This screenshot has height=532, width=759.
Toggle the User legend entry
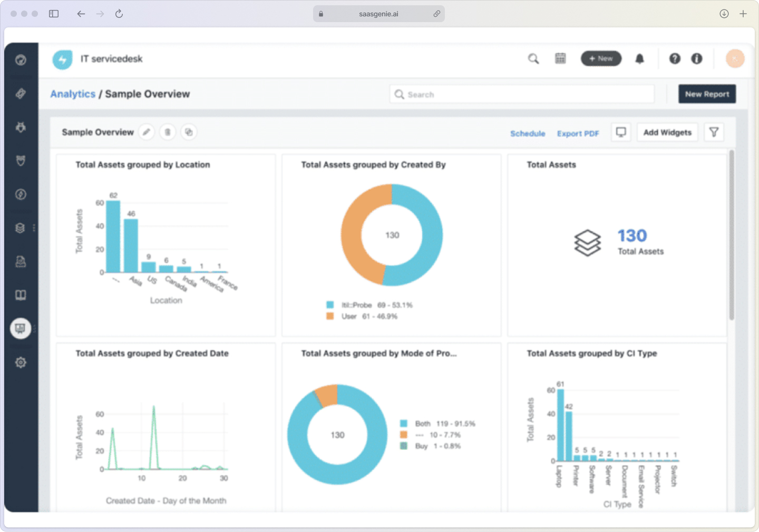(x=362, y=317)
